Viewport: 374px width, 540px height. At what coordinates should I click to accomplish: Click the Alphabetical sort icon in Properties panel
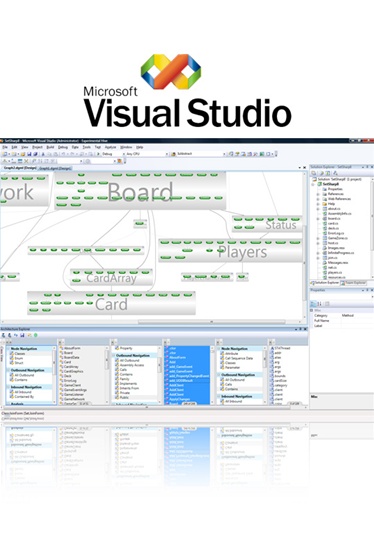click(x=320, y=304)
